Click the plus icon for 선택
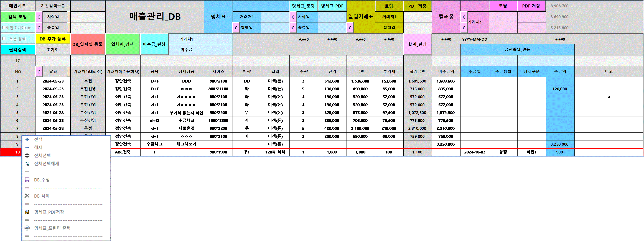 pyautogui.click(x=27, y=139)
